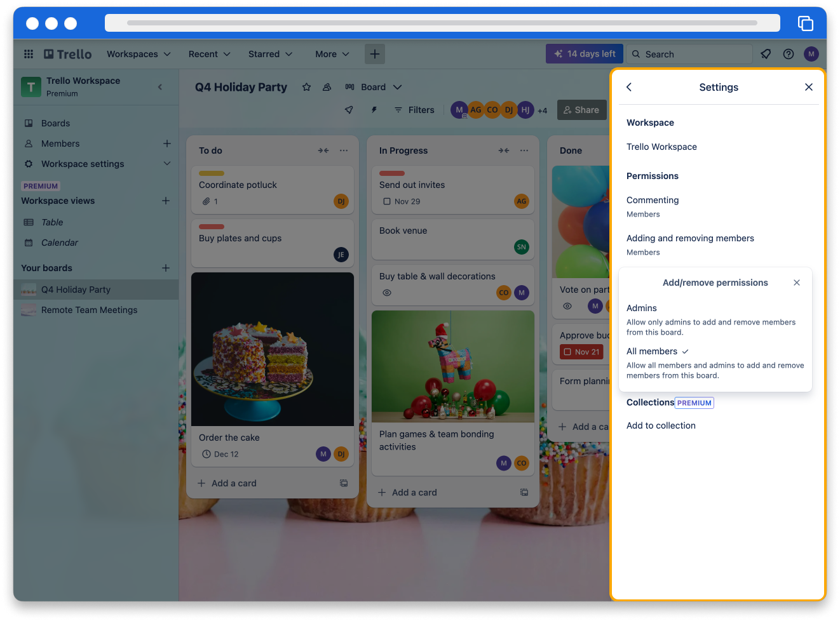Open the piñata image on Plan games card
Screen dimensions: 840x621
[453, 366]
